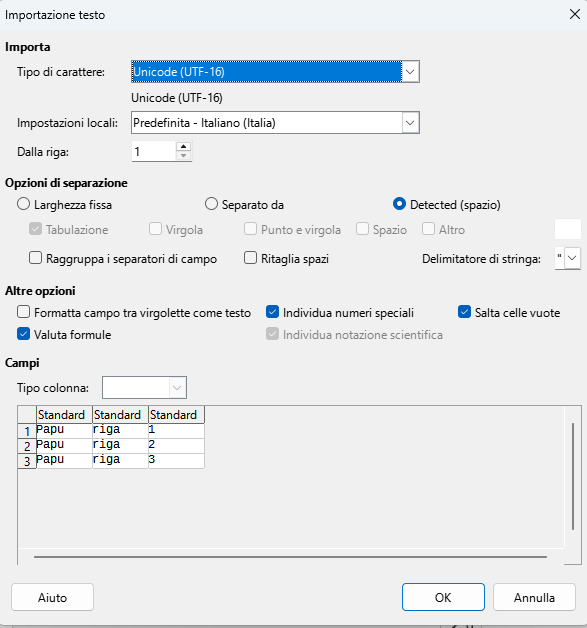Click the preview horizontal scrollbar
587x628 pixels.
point(291,556)
